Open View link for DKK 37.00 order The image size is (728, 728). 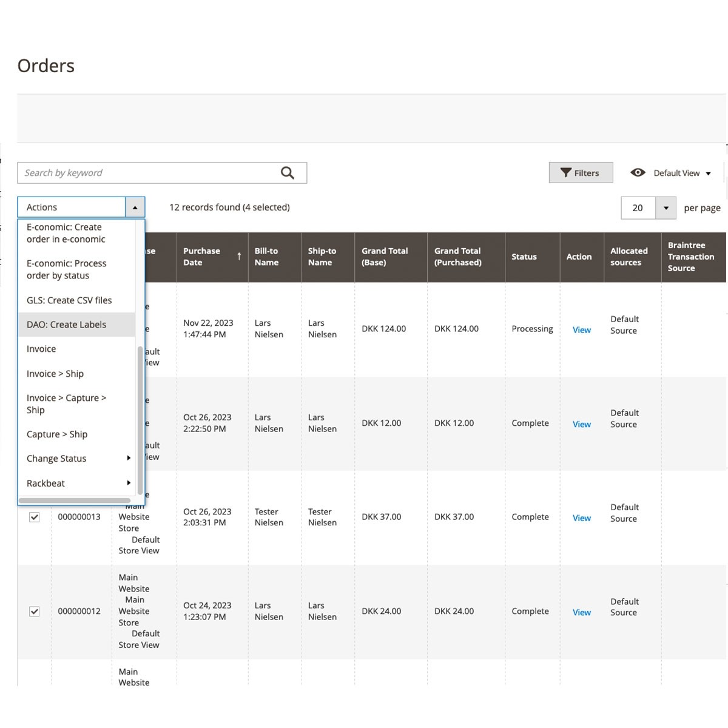click(x=581, y=518)
